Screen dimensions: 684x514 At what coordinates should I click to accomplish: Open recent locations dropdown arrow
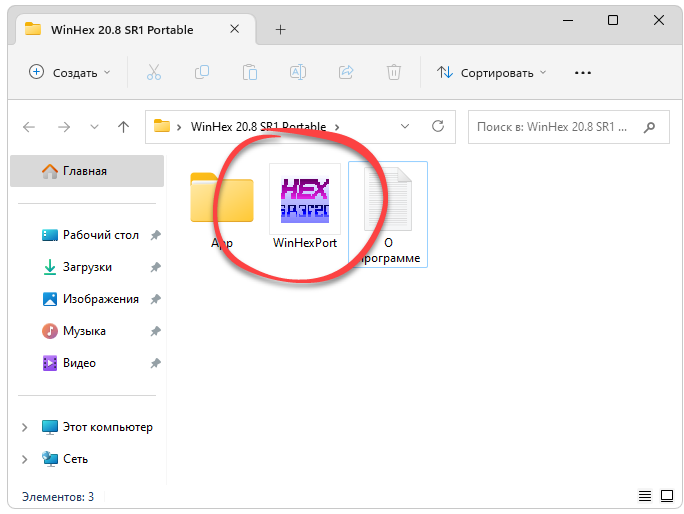(94, 127)
